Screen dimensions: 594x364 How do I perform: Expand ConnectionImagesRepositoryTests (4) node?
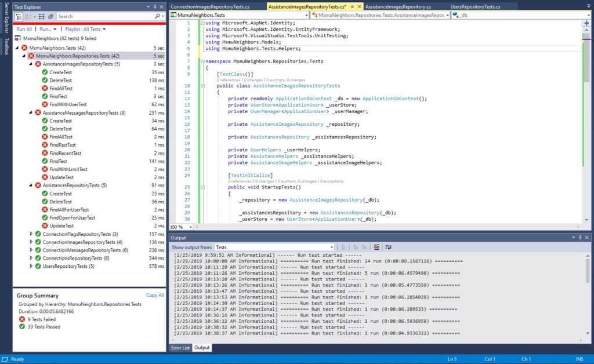pyautogui.click(x=31, y=242)
